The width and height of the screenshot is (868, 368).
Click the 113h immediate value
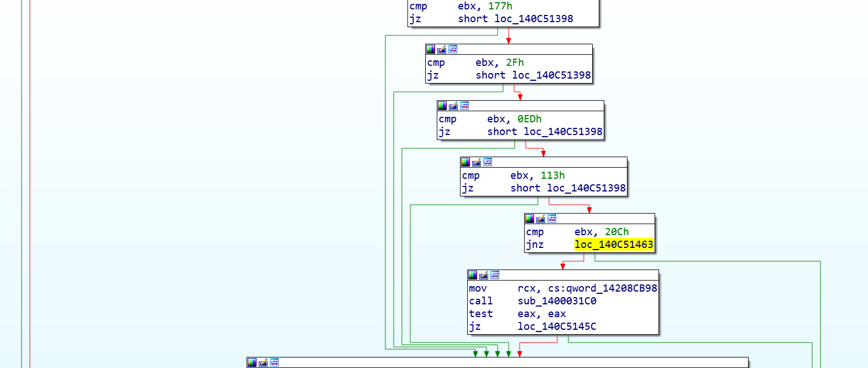[x=552, y=175]
